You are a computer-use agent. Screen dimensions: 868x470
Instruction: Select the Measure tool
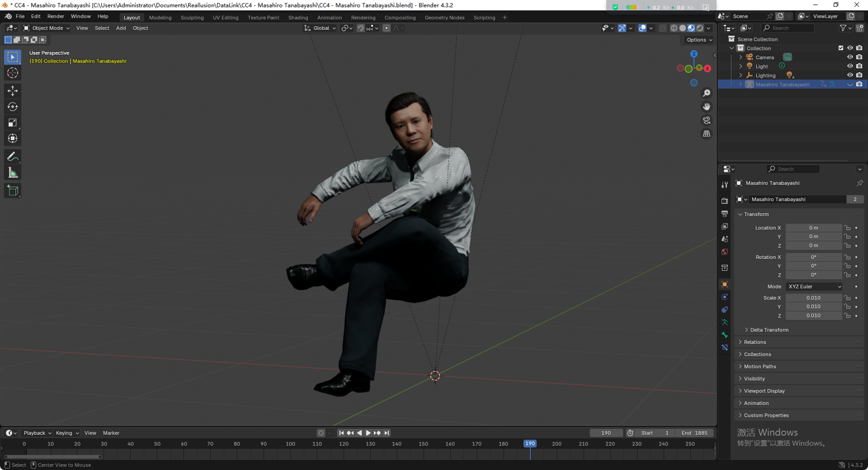pos(12,173)
